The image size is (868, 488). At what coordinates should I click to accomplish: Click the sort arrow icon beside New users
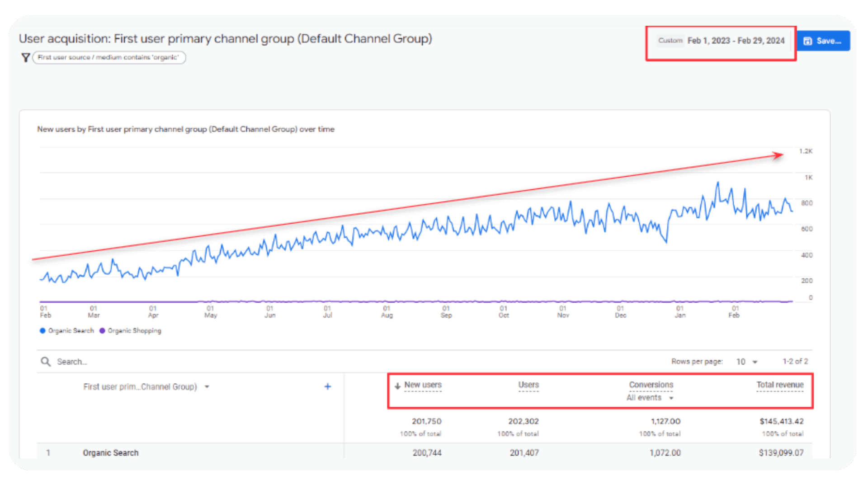pos(397,386)
